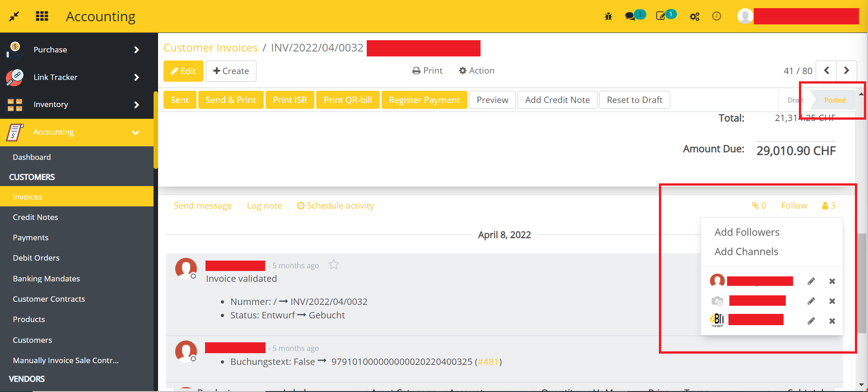Open the apps grid menu icon
Screen dimensions: 868x392
click(x=42, y=16)
